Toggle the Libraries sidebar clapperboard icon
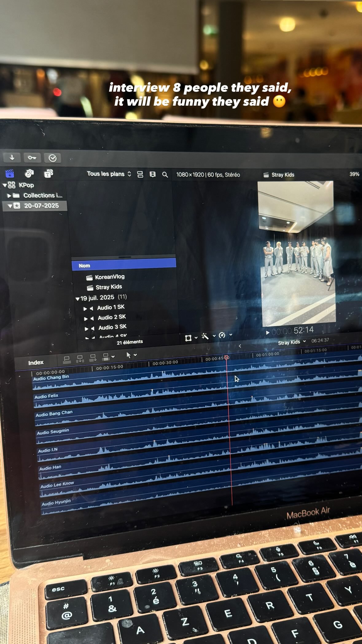The width and height of the screenshot is (362, 644). click(10, 174)
